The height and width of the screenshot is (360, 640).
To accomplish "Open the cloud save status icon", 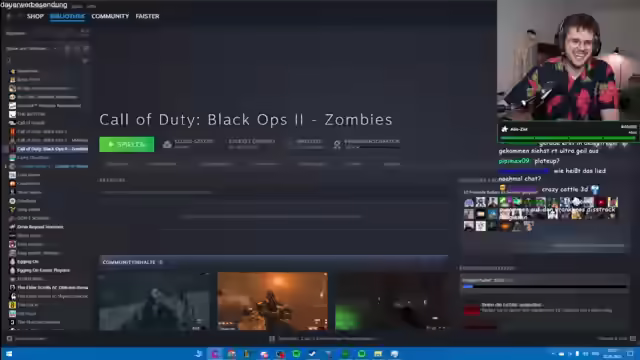I will (167, 144).
